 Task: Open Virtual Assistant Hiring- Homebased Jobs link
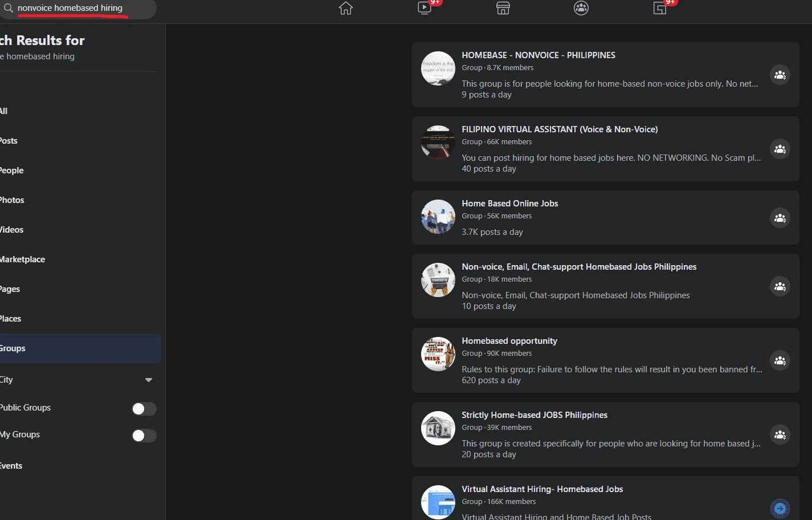pyautogui.click(x=542, y=489)
